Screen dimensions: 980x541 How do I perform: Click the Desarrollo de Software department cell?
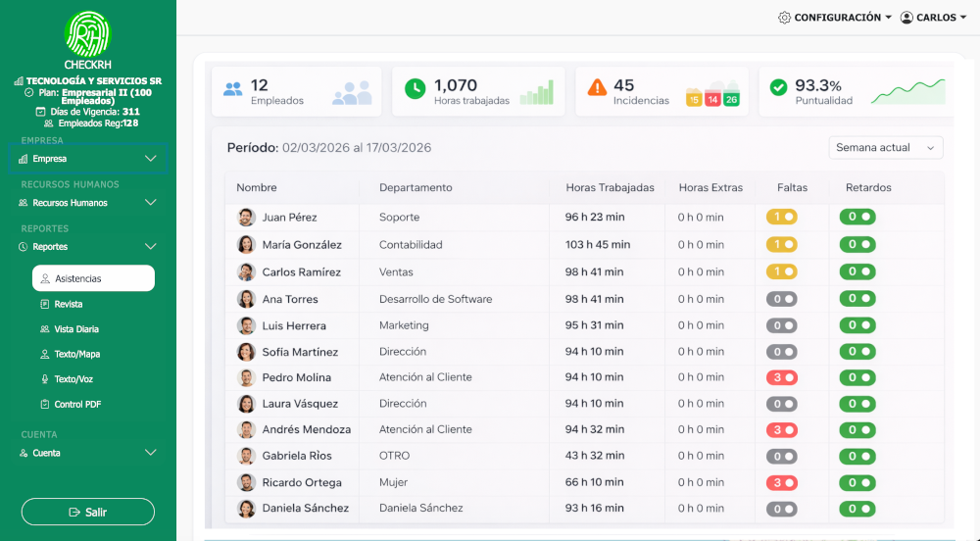click(x=436, y=299)
